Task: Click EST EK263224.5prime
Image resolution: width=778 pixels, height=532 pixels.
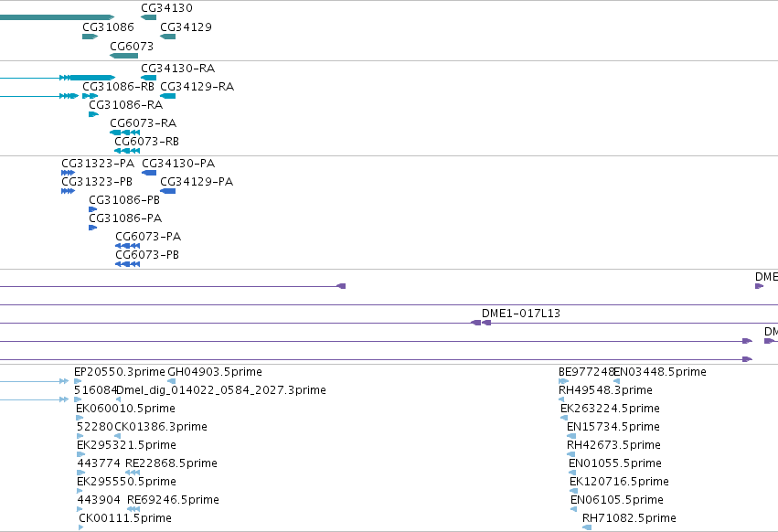Action: pos(564,418)
